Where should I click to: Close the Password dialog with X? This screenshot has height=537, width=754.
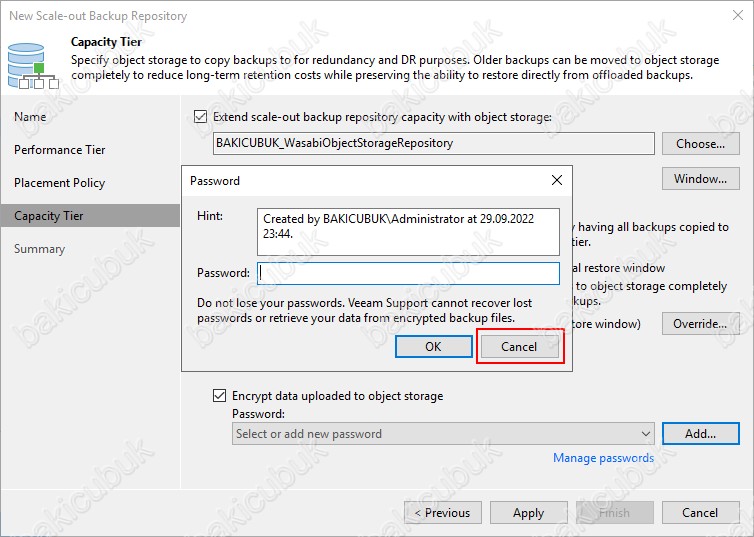pos(557,180)
